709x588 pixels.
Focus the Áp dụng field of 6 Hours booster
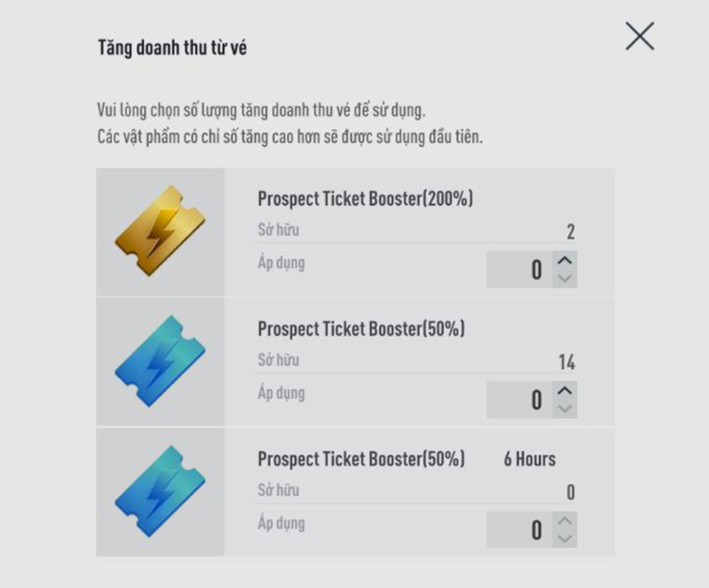click(520, 530)
